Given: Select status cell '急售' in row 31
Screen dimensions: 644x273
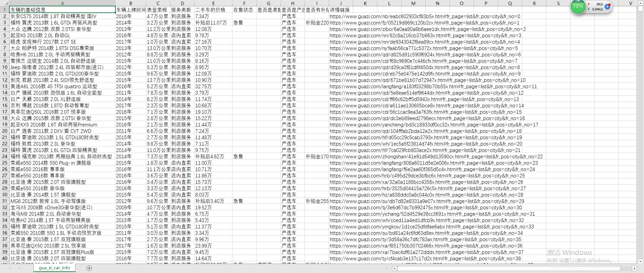Looking at the screenshot, I should (x=244, y=201).
